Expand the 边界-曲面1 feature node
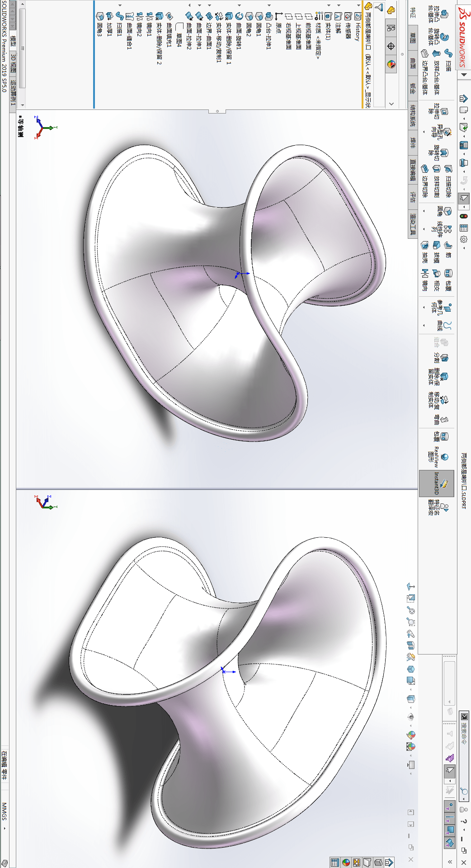Screen dimensions: 471x868 209,5
